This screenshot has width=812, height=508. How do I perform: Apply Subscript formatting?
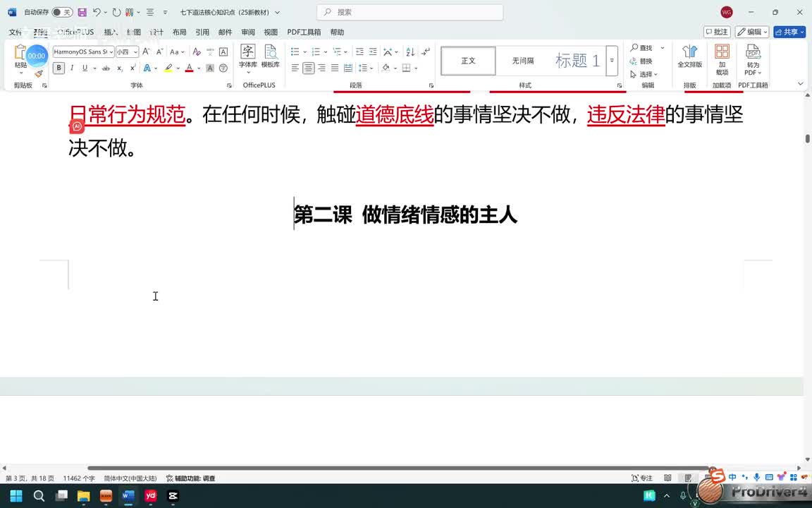coord(120,68)
